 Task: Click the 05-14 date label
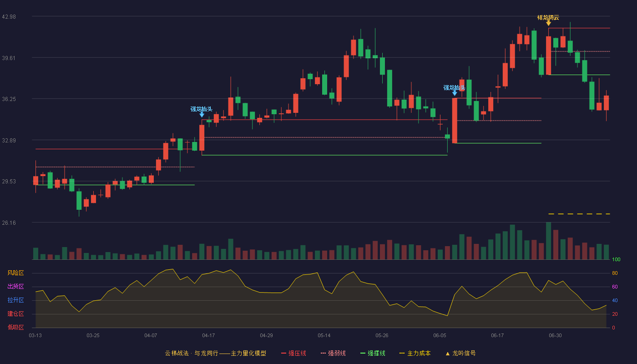[x=324, y=335]
